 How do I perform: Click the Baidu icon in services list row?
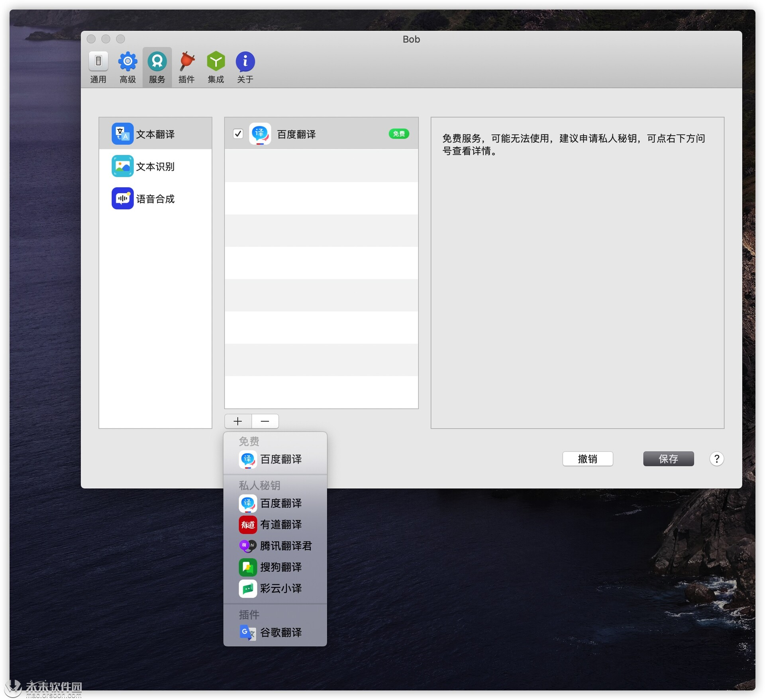tap(260, 134)
